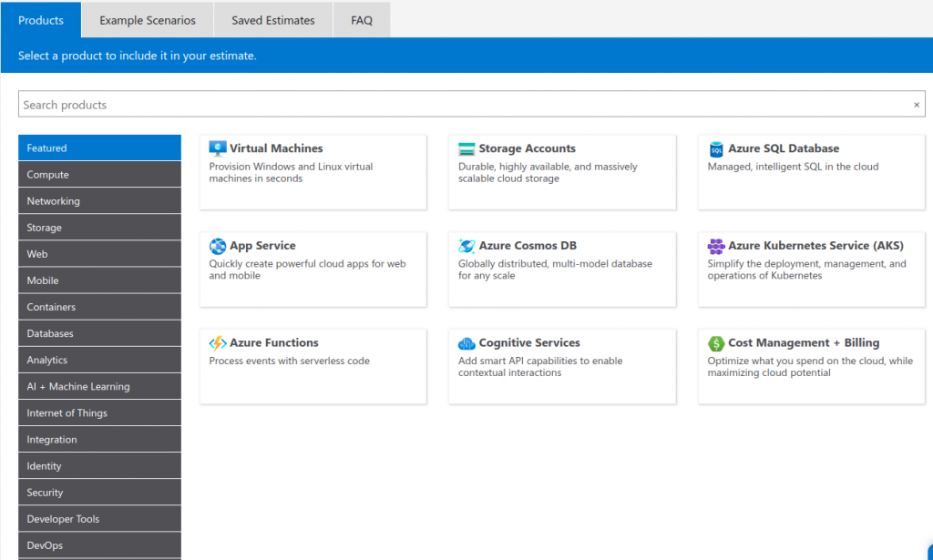Add Cost Management + Billing title
Screen dimensions: 933x560
point(804,342)
